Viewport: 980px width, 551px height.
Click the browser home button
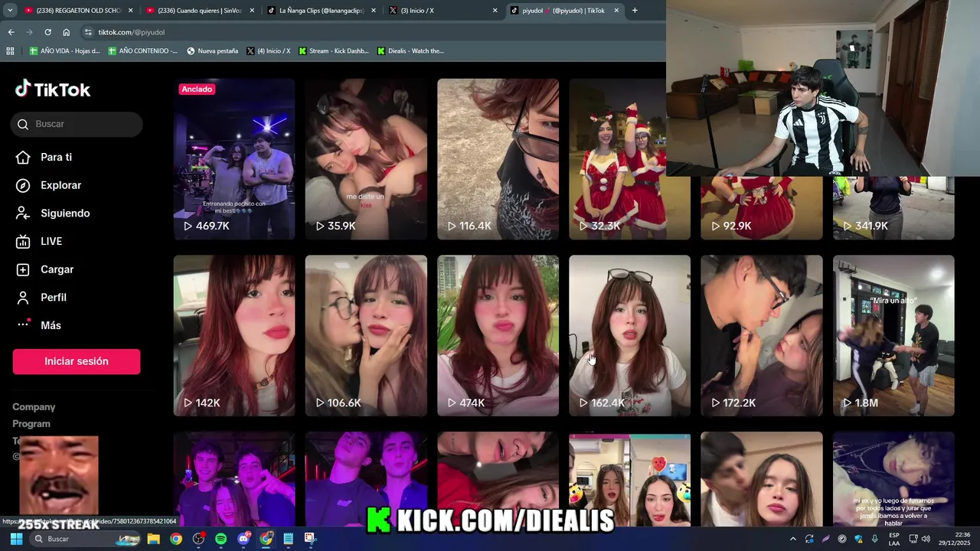coord(67,32)
